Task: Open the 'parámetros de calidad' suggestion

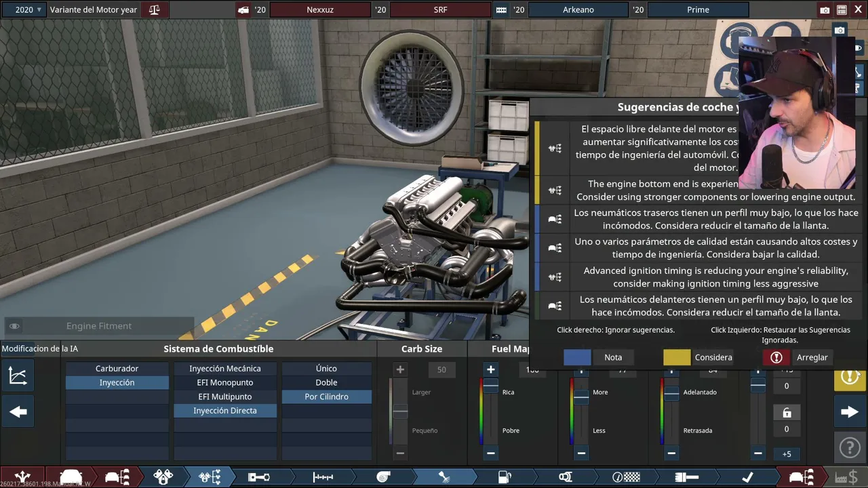Action: [x=697, y=248]
